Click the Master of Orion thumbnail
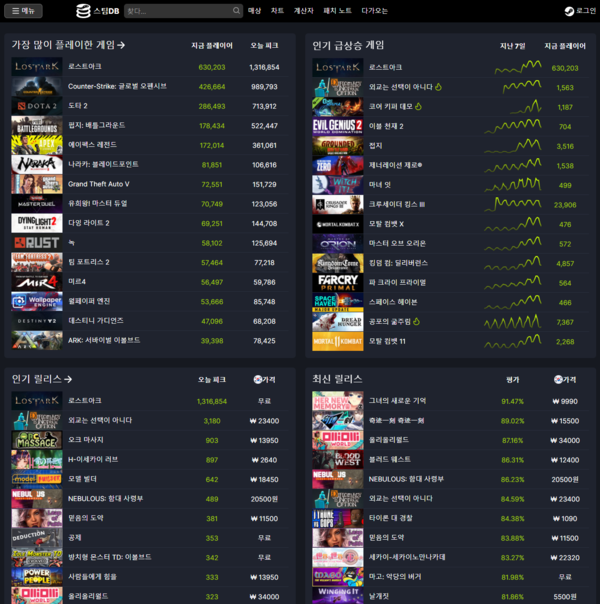Image resolution: width=600 pixels, height=604 pixels. tap(338, 243)
